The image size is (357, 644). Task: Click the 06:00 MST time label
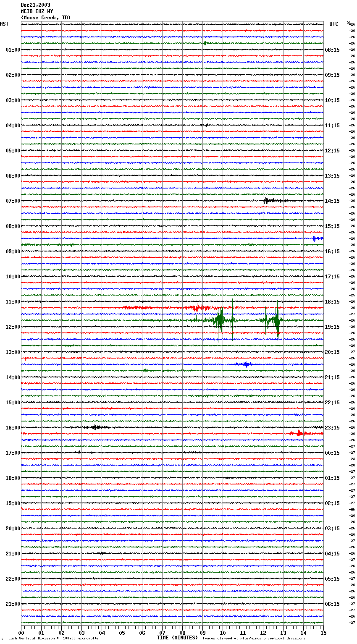tap(13, 176)
